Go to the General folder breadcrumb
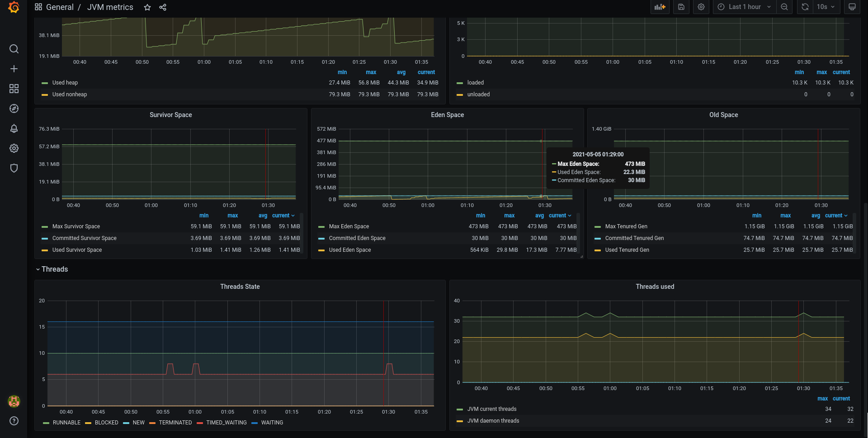 tap(60, 7)
